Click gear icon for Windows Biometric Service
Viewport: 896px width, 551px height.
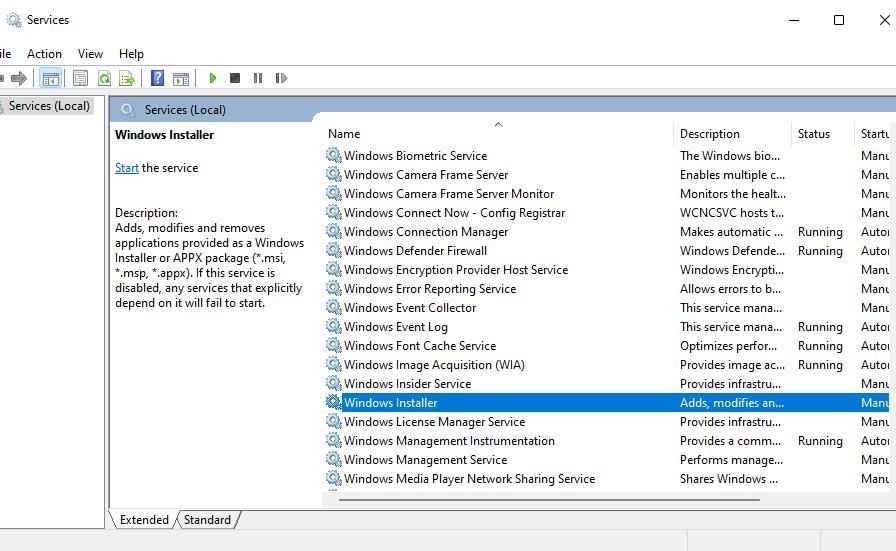click(334, 155)
